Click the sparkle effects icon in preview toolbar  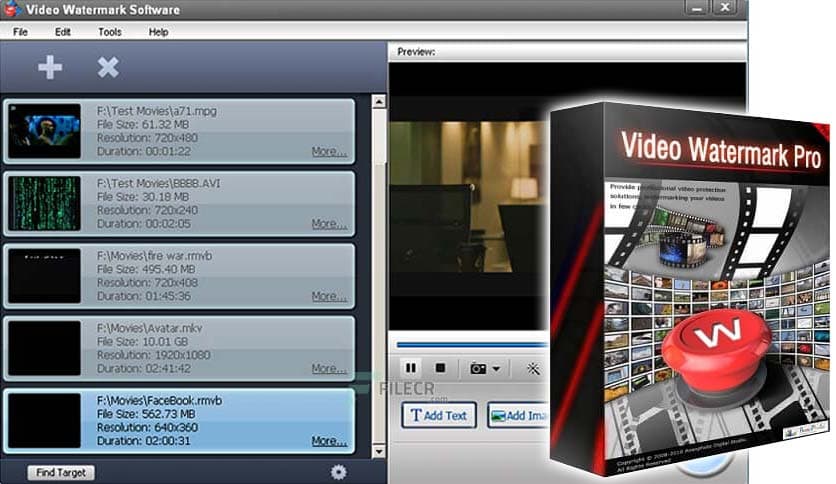point(533,368)
